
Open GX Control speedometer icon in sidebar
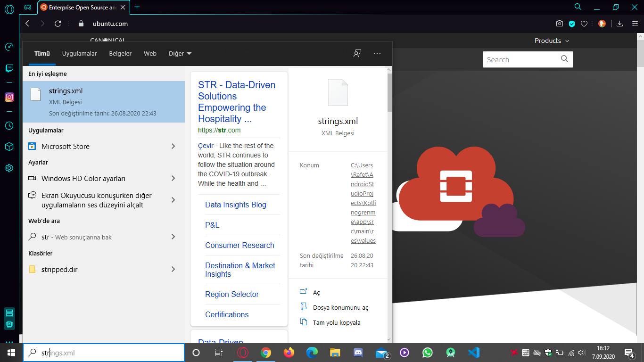pyautogui.click(x=9, y=47)
